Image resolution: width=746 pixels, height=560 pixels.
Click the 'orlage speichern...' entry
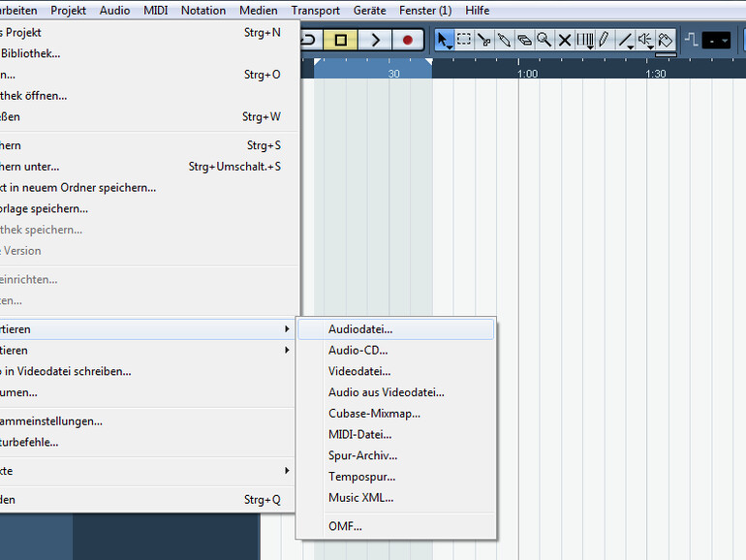click(147, 208)
